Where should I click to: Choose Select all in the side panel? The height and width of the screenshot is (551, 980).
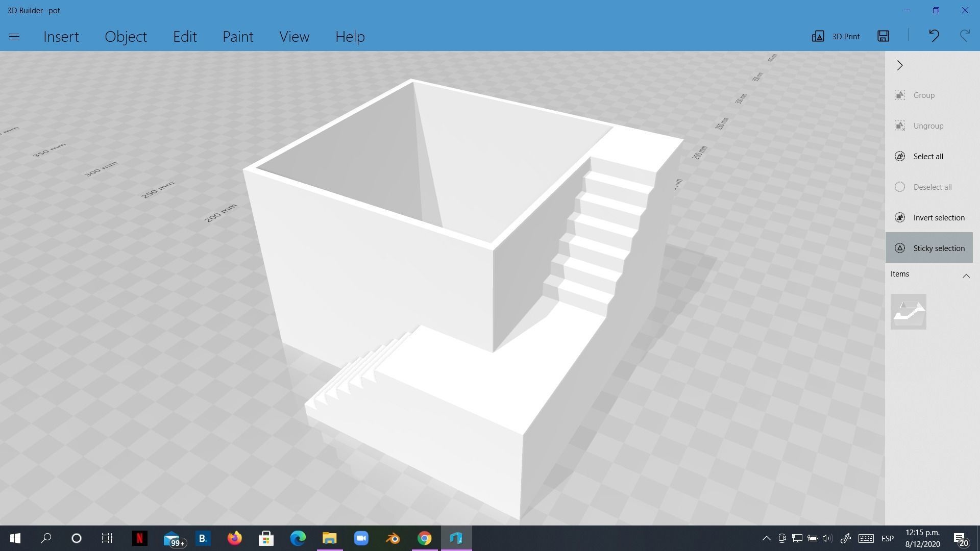[929, 157]
